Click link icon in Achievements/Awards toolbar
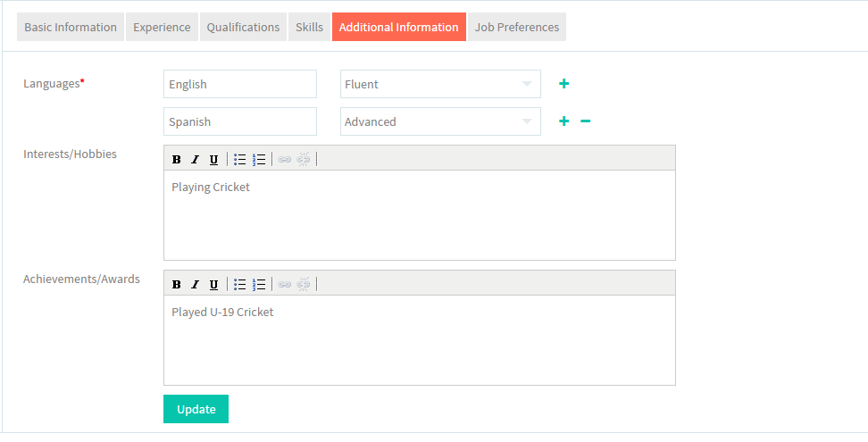Screen dimensions: 868x442 click(x=285, y=285)
